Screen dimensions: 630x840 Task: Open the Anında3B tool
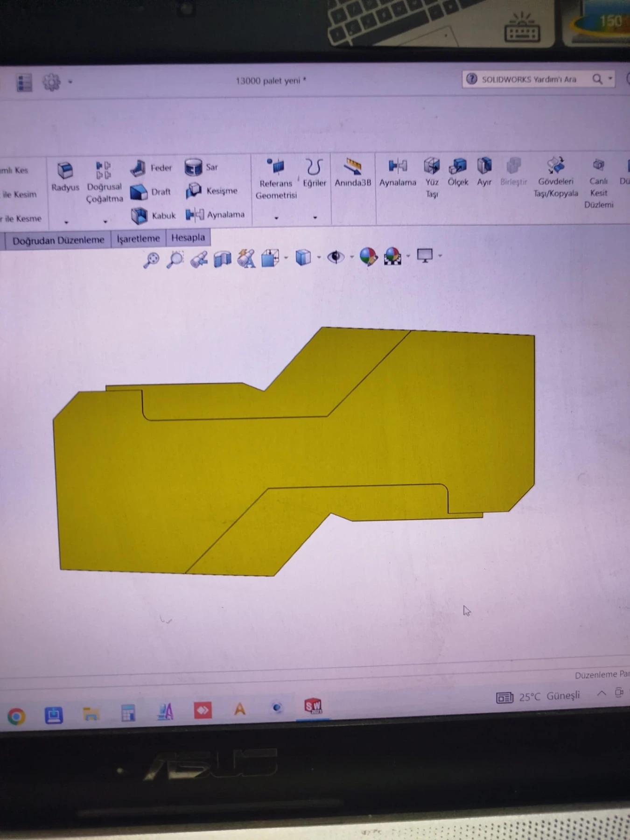tap(353, 173)
